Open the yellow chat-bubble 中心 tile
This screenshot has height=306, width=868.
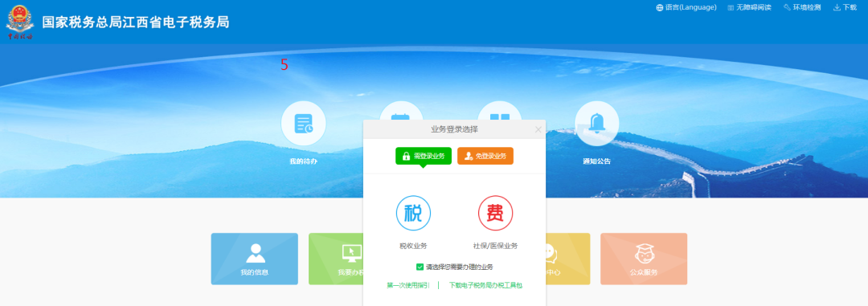(568, 259)
